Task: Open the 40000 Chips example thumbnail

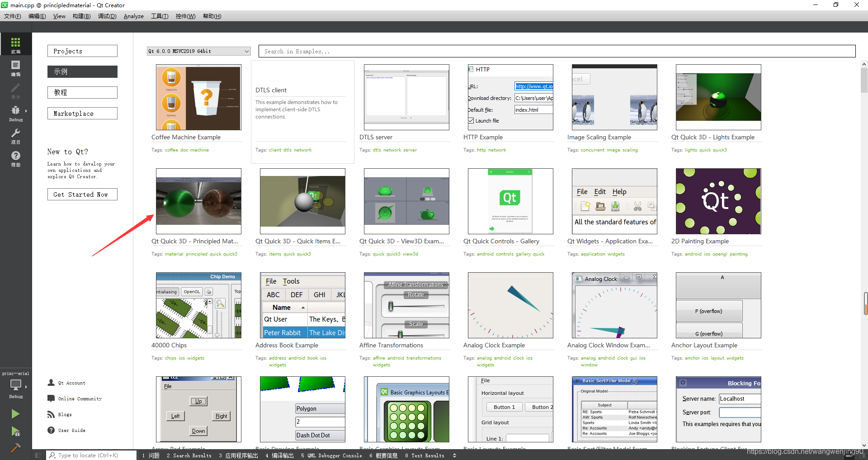Action: coord(198,305)
